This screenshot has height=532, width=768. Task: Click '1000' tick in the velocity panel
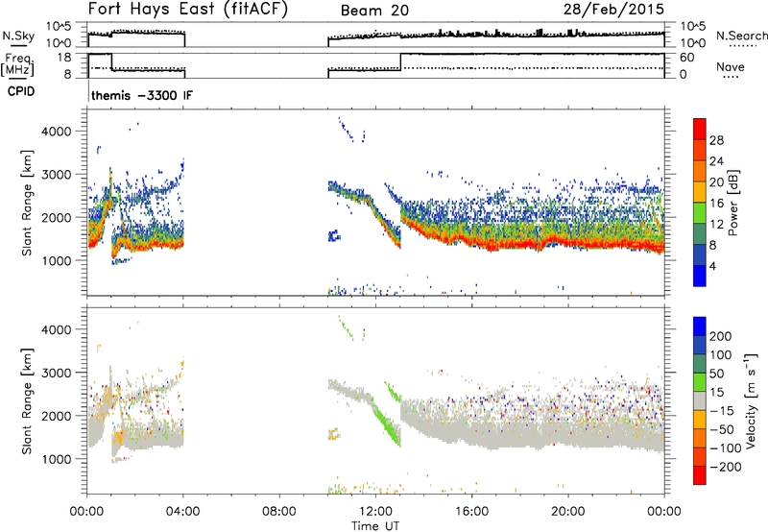point(57,459)
